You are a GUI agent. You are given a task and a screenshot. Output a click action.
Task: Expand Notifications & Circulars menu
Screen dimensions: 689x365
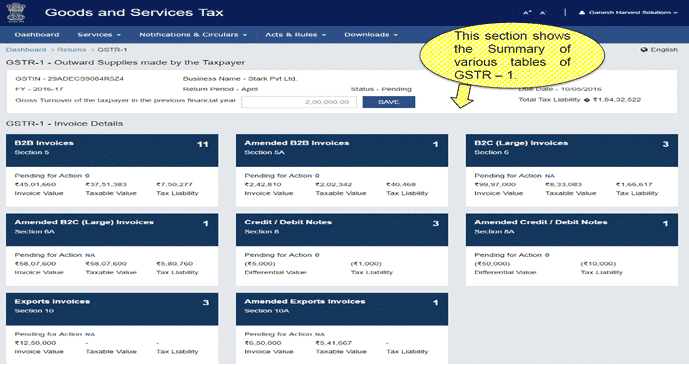click(193, 34)
